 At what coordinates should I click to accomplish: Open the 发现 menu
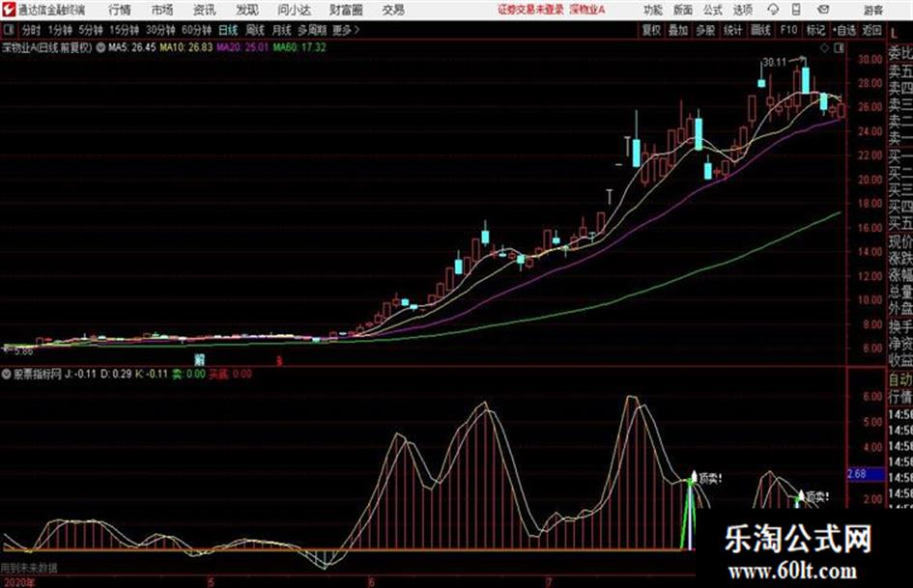pos(247,10)
